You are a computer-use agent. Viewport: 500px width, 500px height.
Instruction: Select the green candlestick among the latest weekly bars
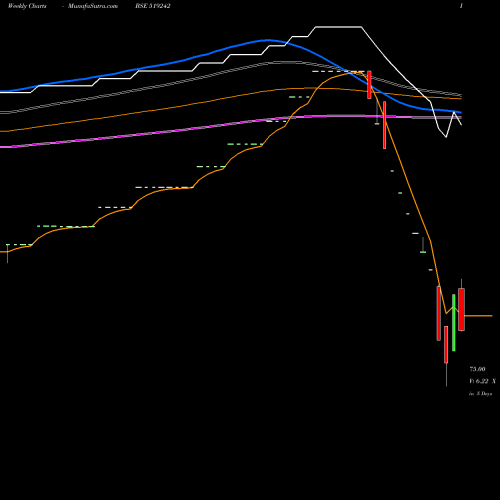coord(454,323)
